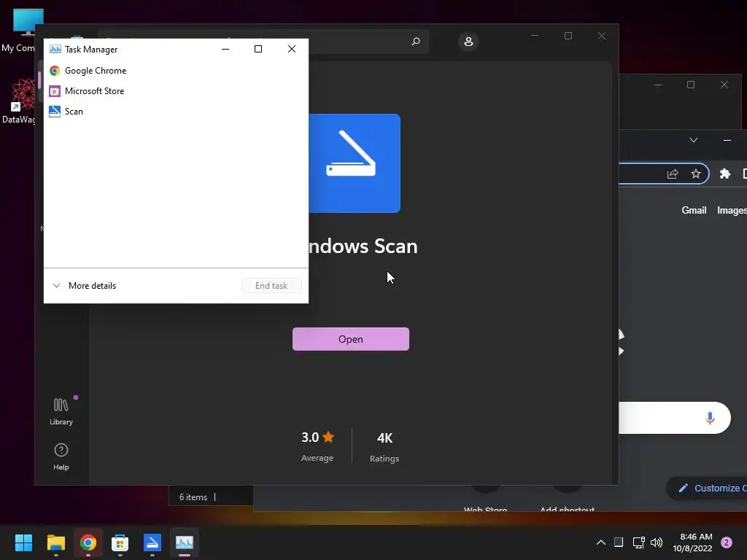This screenshot has height=560, width=747.
Task: Click the Microsoft Store search magnifier icon
Action: pyautogui.click(x=416, y=42)
